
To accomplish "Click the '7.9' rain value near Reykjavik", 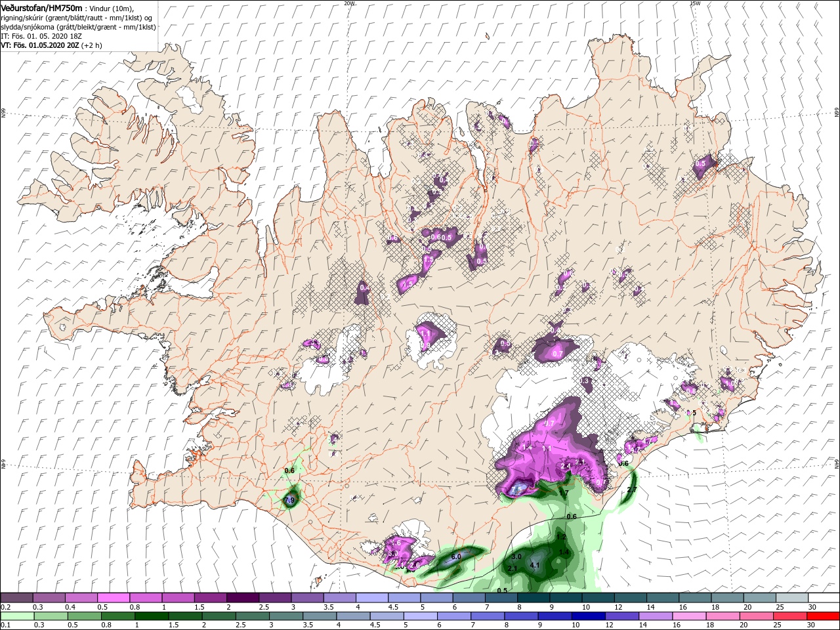I will coord(289,501).
